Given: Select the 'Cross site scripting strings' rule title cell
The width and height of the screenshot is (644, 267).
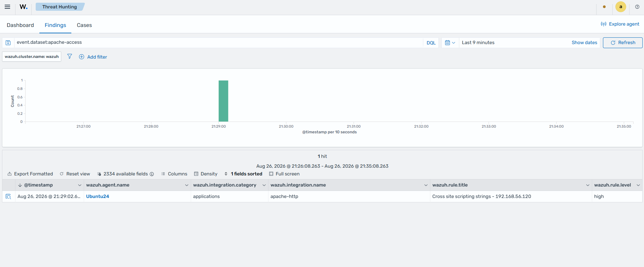Looking at the screenshot, I should (x=511, y=197).
